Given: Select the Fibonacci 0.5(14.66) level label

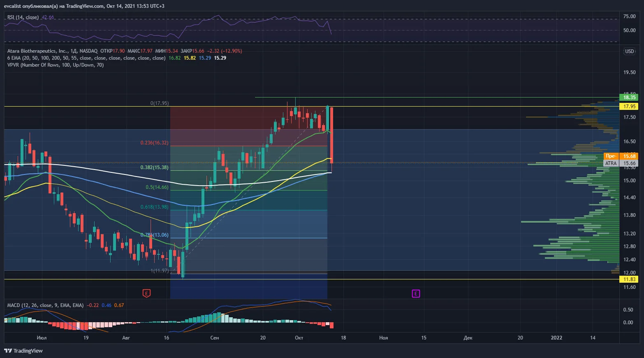Looking at the screenshot, I should [157, 187].
